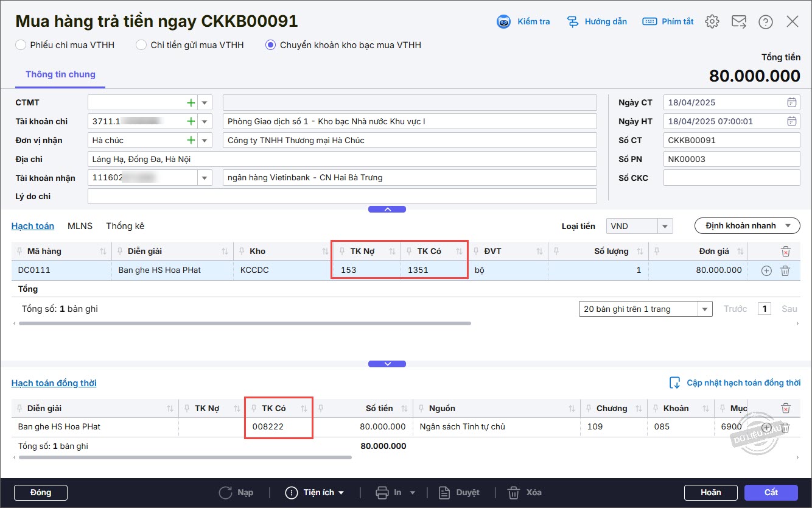Click green plus beside Tài khoản chi
Viewport: 812px width, 508px height.
point(191,121)
